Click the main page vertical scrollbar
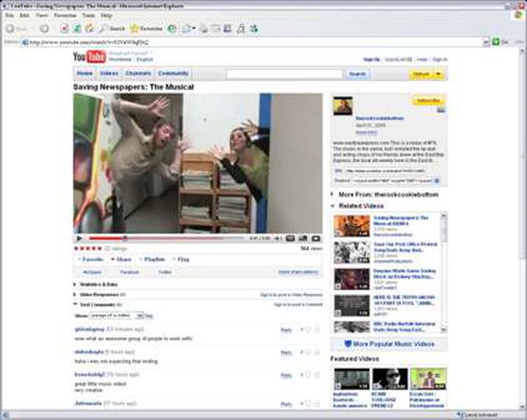Image resolution: width=527 pixels, height=420 pixels. click(523, 228)
